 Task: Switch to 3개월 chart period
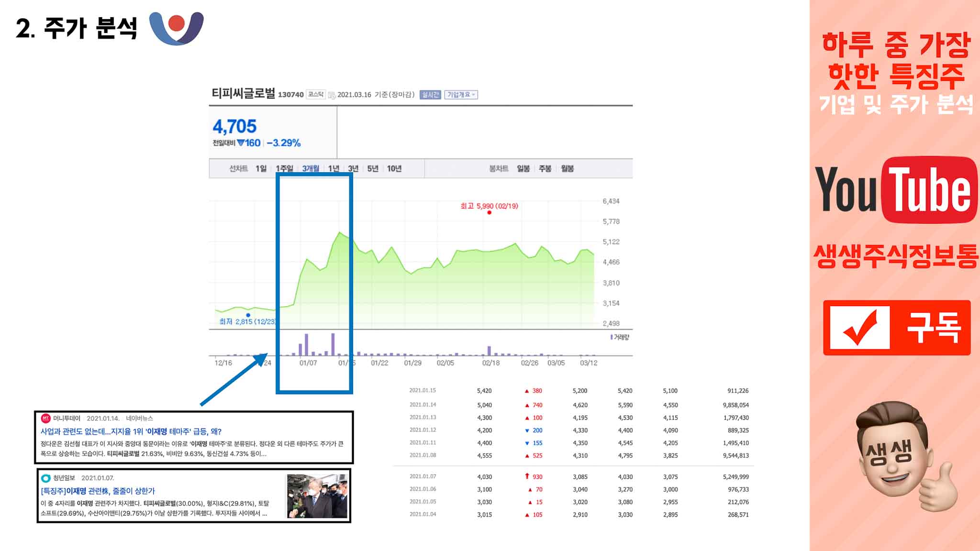(311, 168)
